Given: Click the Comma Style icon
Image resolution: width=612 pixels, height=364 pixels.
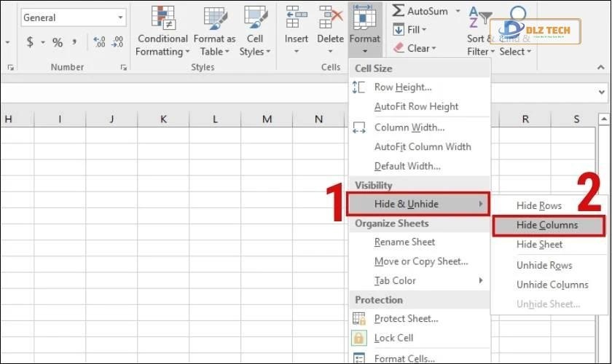Looking at the screenshot, I should (75, 42).
